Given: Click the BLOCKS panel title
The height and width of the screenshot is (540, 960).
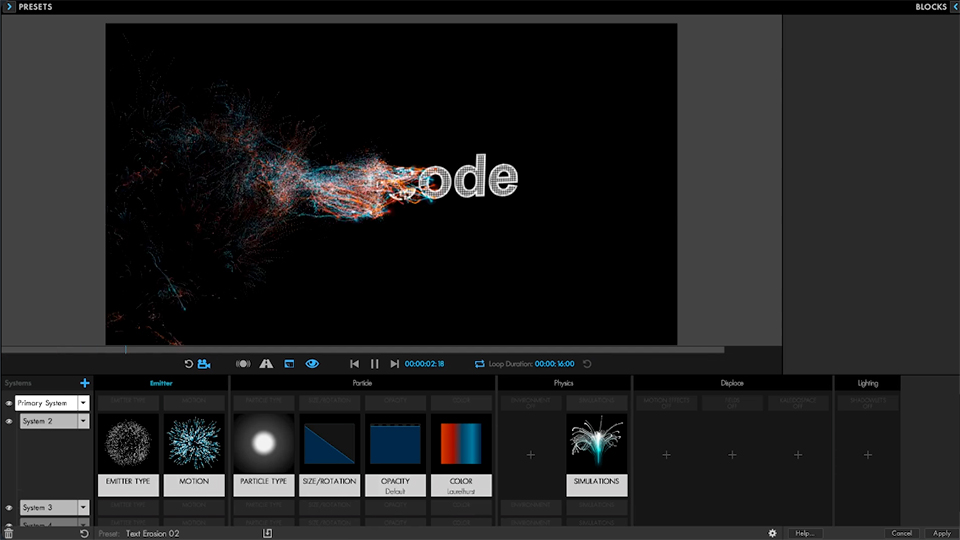Looking at the screenshot, I should pyautogui.click(x=931, y=7).
